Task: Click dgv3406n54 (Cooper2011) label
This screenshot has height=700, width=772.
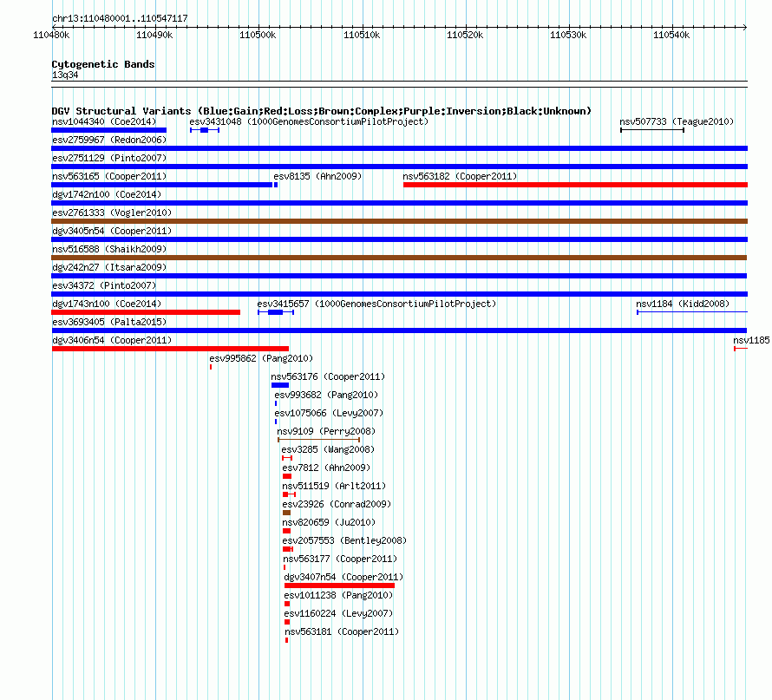Action: [x=112, y=340]
